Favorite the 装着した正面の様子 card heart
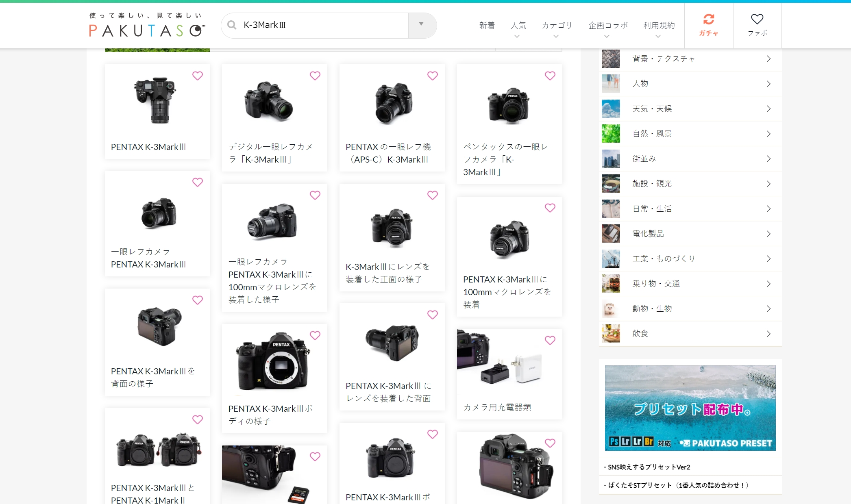This screenshot has width=851, height=504. (x=433, y=195)
